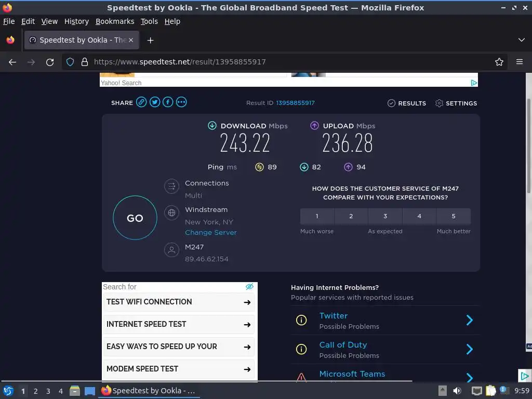Click the AdChoices icon on Yahoo banner
The image size is (532, 399).
point(474,83)
